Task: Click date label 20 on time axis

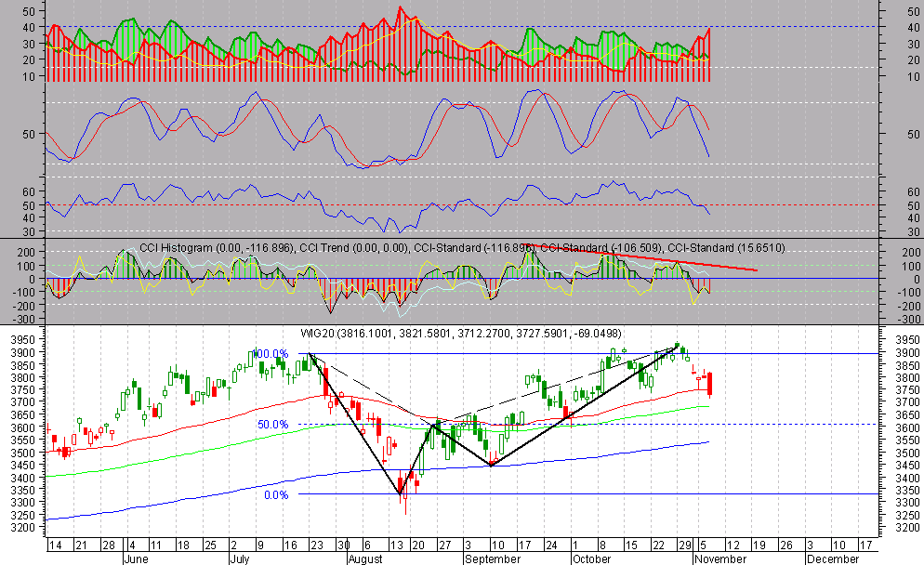Action: click(x=417, y=545)
